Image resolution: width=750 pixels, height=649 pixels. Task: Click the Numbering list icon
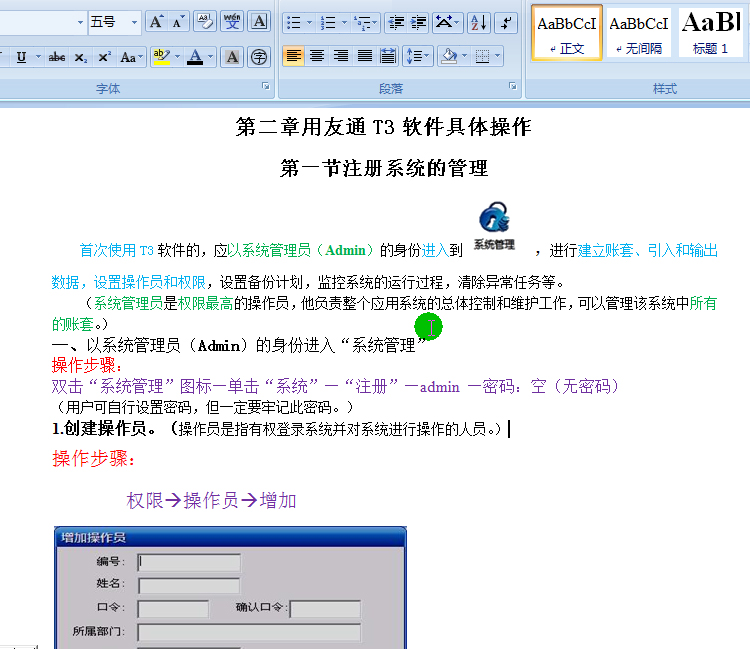328,22
